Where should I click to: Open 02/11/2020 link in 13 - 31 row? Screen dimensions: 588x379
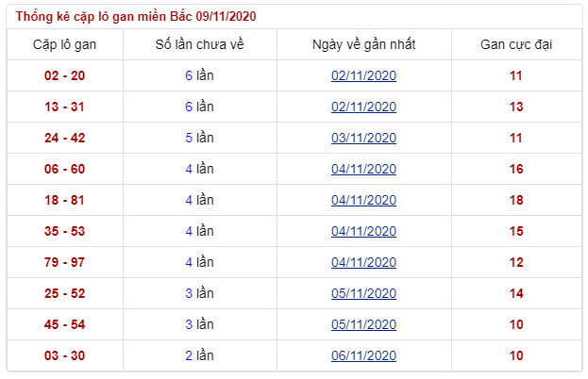(x=363, y=107)
